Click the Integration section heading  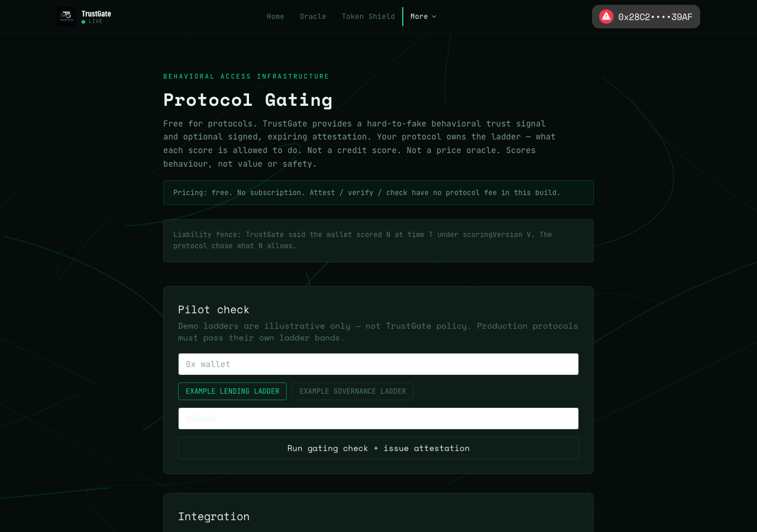tap(213, 517)
